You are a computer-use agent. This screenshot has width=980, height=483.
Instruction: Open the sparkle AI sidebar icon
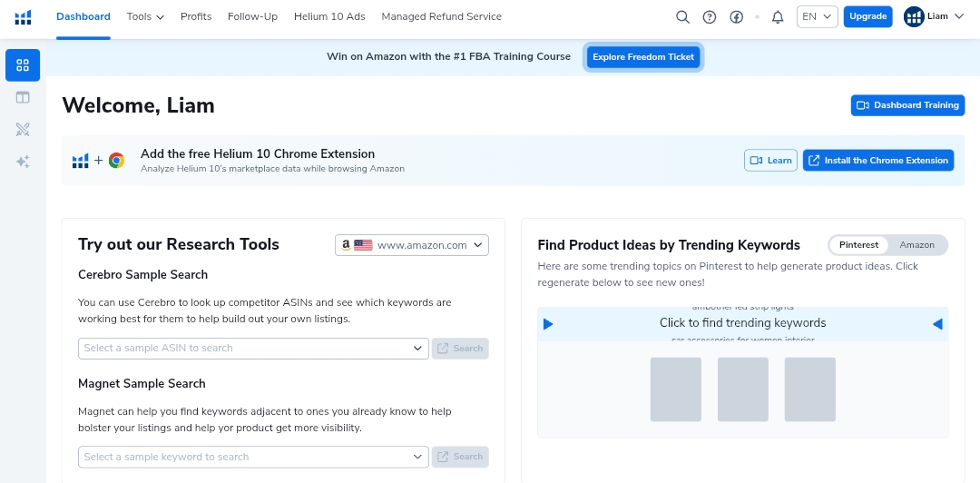point(23,162)
